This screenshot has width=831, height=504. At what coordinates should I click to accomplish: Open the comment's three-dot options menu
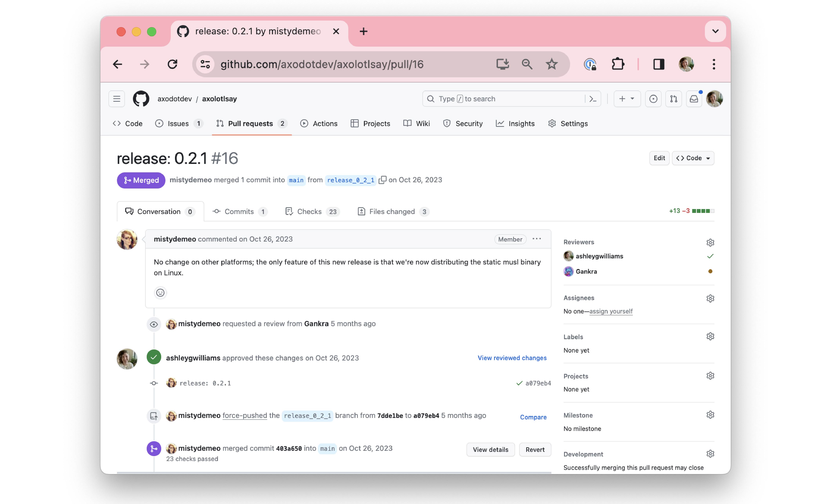point(536,239)
